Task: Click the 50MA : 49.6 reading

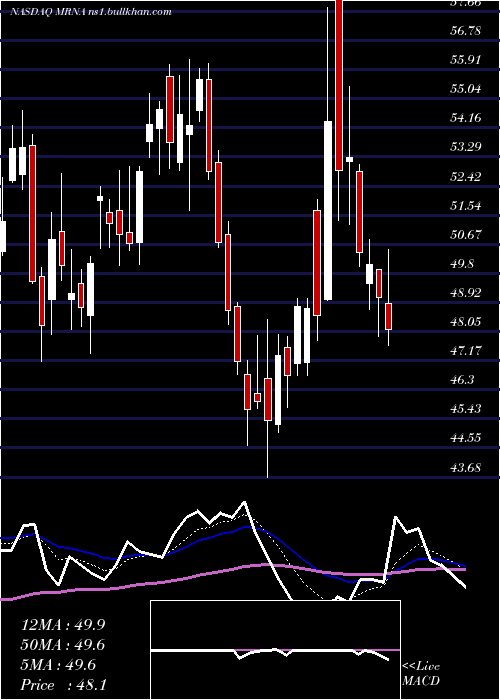Action: tap(63, 645)
